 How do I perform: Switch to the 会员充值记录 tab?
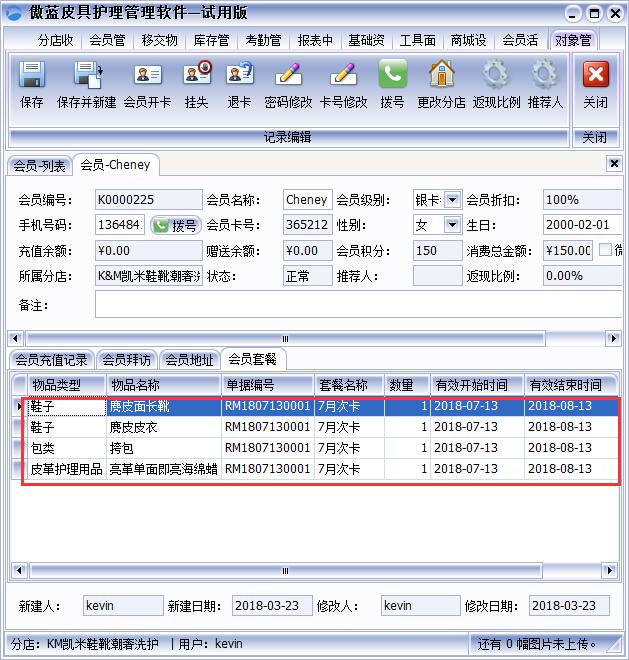point(51,360)
